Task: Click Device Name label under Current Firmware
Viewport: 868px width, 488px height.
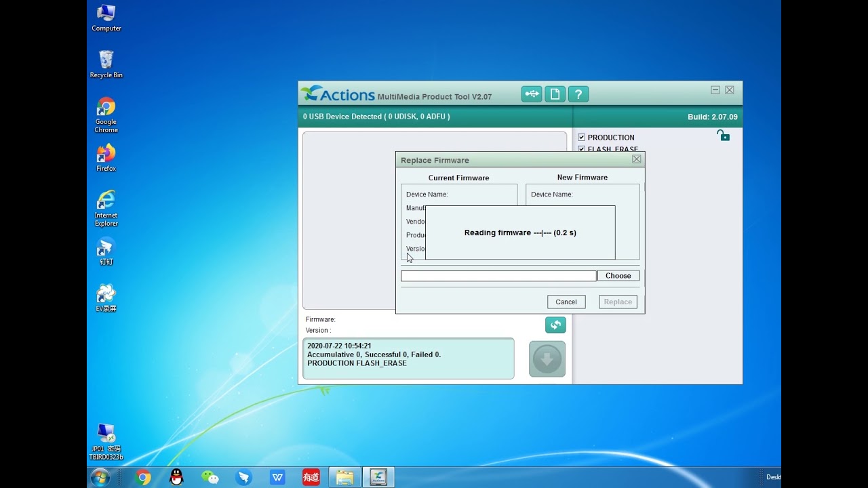Action: (427, 195)
